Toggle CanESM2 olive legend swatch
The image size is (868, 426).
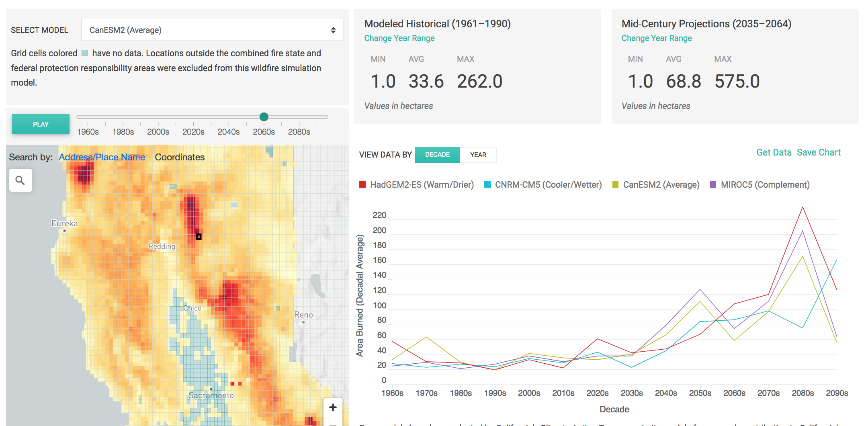pos(615,184)
